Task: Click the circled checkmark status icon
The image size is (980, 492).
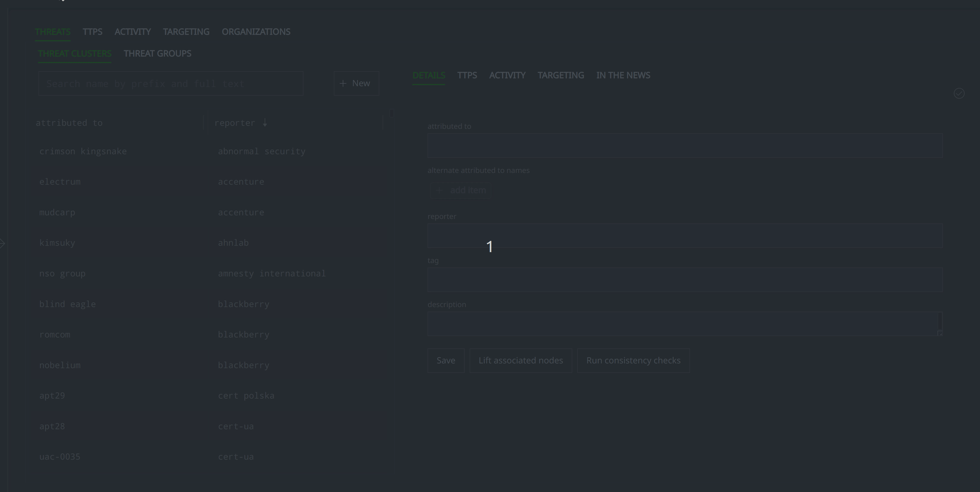Action: [x=959, y=93]
